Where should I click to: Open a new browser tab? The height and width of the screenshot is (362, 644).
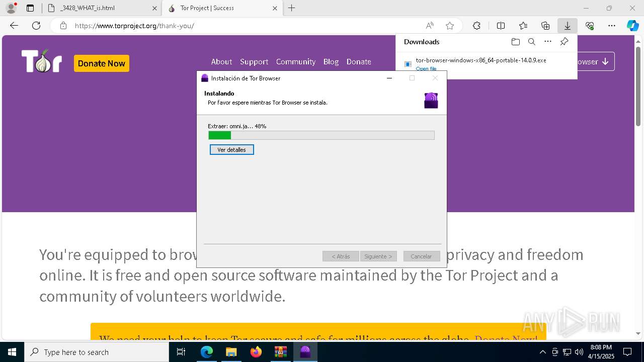click(292, 8)
